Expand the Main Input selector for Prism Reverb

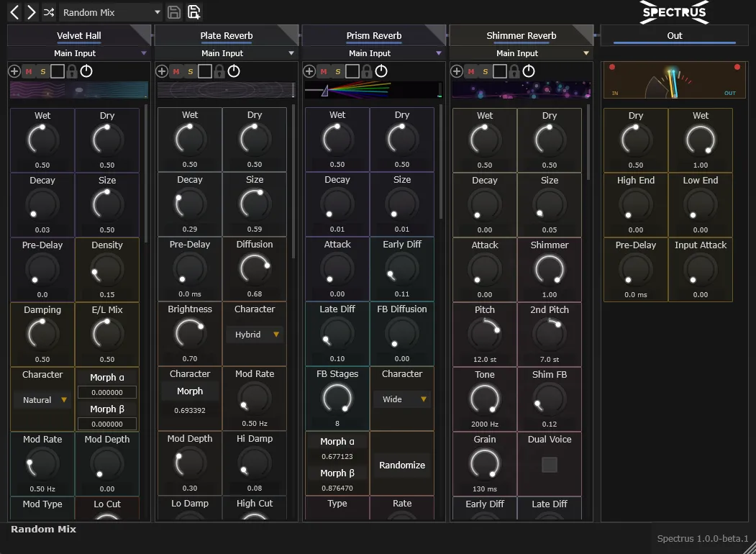point(370,53)
